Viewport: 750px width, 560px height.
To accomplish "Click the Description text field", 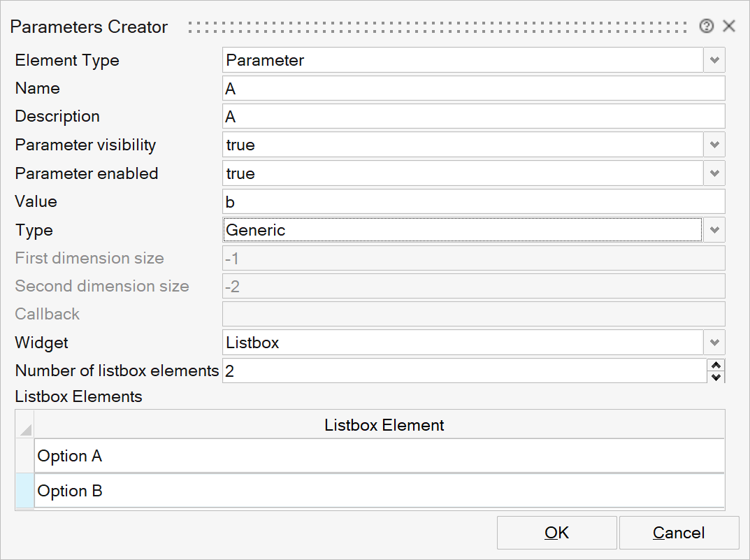I will coord(473,117).
